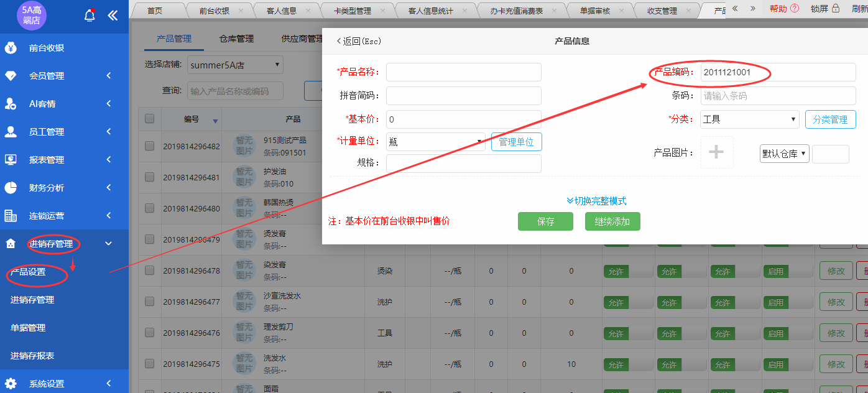Click the monitor icon beside 报表管理
Image resolution: width=868 pixels, height=393 pixels.
pyautogui.click(x=11, y=160)
